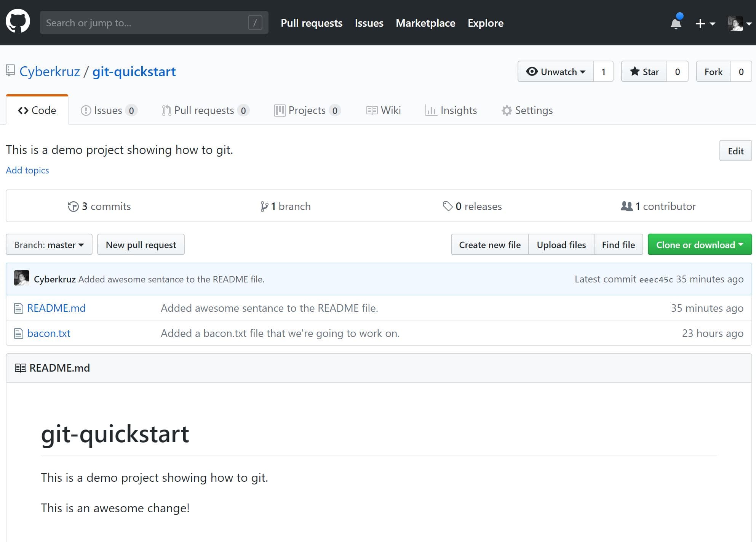756x542 pixels.
Task: Expand the Clone or download dropdown
Action: (x=700, y=245)
